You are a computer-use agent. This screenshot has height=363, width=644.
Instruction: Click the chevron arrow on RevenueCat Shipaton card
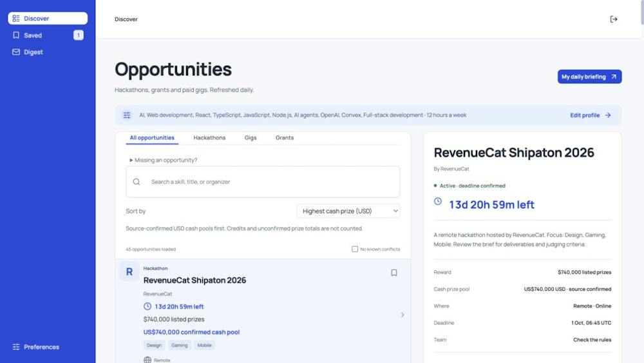click(402, 315)
